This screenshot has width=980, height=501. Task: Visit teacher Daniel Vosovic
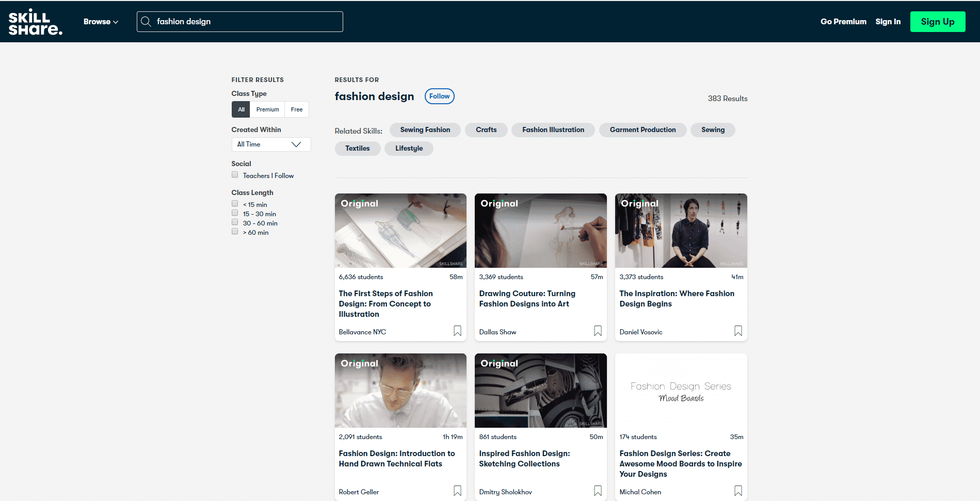641,332
